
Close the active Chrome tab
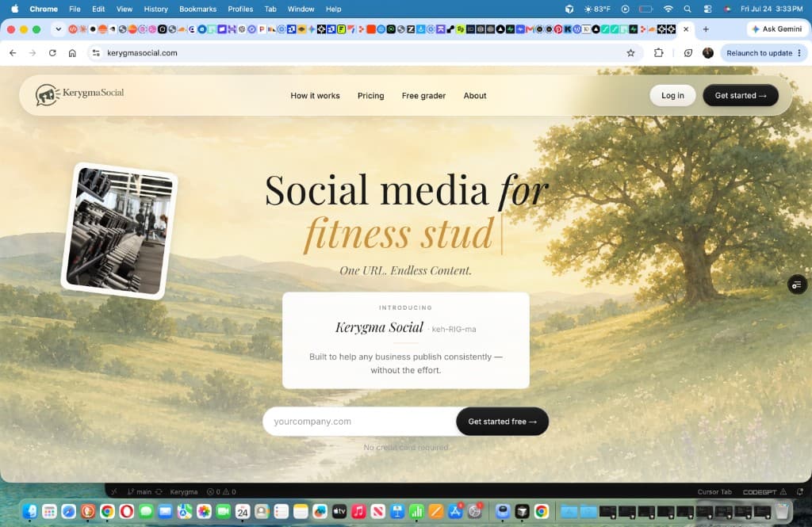686,29
